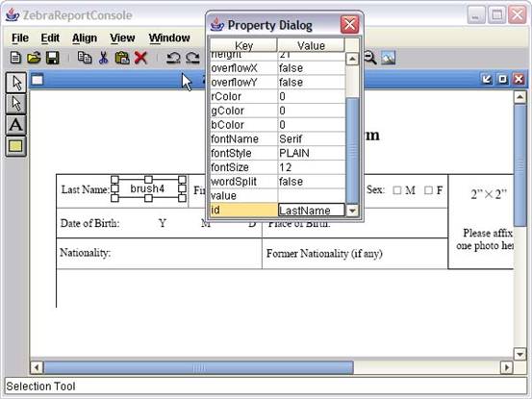Image resolution: width=532 pixels, height=399 pixels.
Task: Click the wordSplit key cell
Action: pos(243,182)
